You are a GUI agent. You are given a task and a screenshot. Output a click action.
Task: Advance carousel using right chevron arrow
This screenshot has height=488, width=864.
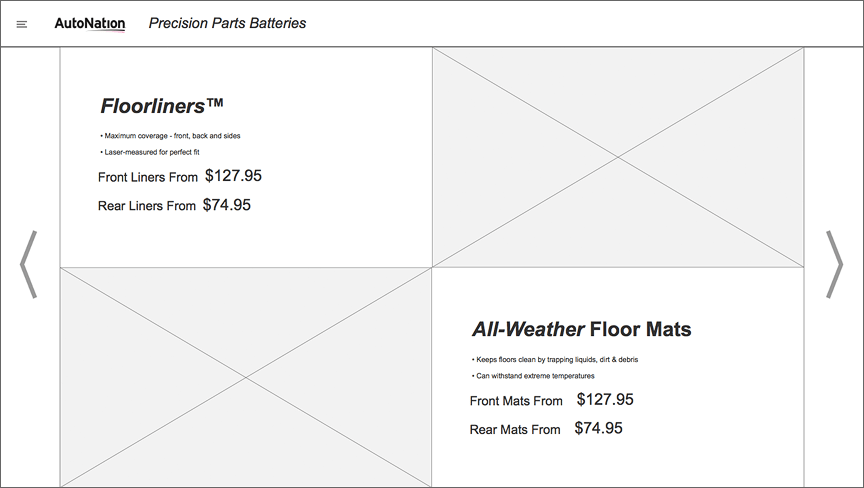[834, 264]
